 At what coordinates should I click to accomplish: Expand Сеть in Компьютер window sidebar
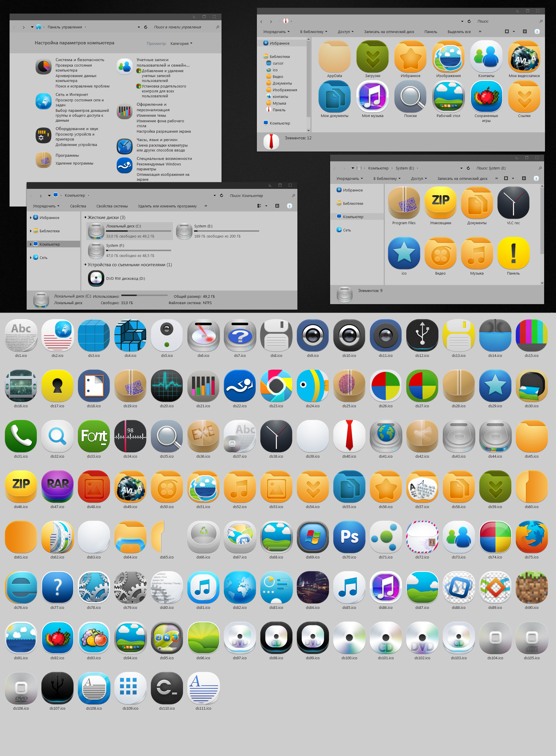point(31,258)
